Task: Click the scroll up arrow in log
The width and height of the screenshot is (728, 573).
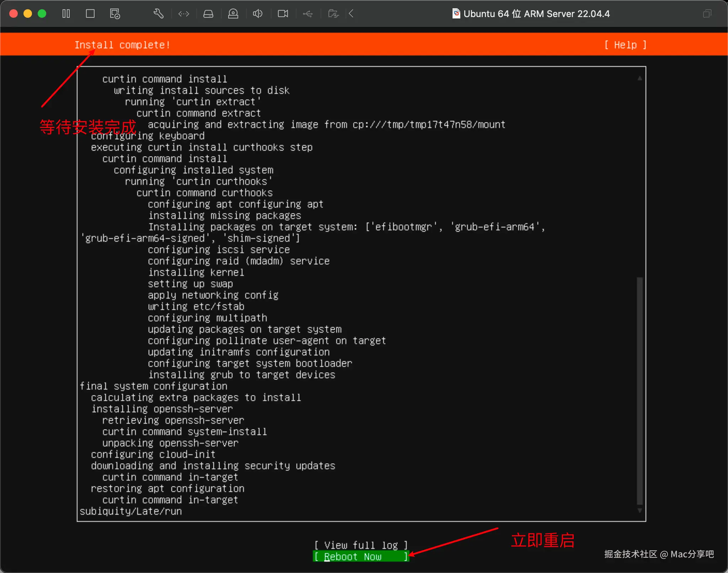Action: (x=639, y=78)
